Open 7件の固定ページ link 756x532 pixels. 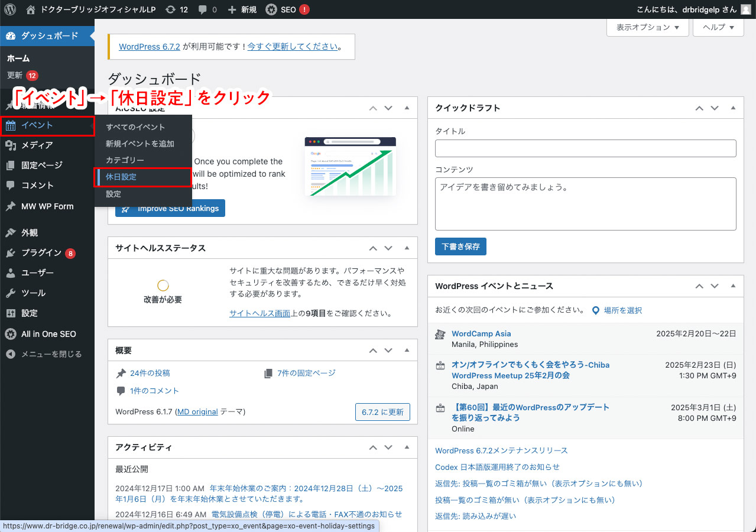pos(306,373)
